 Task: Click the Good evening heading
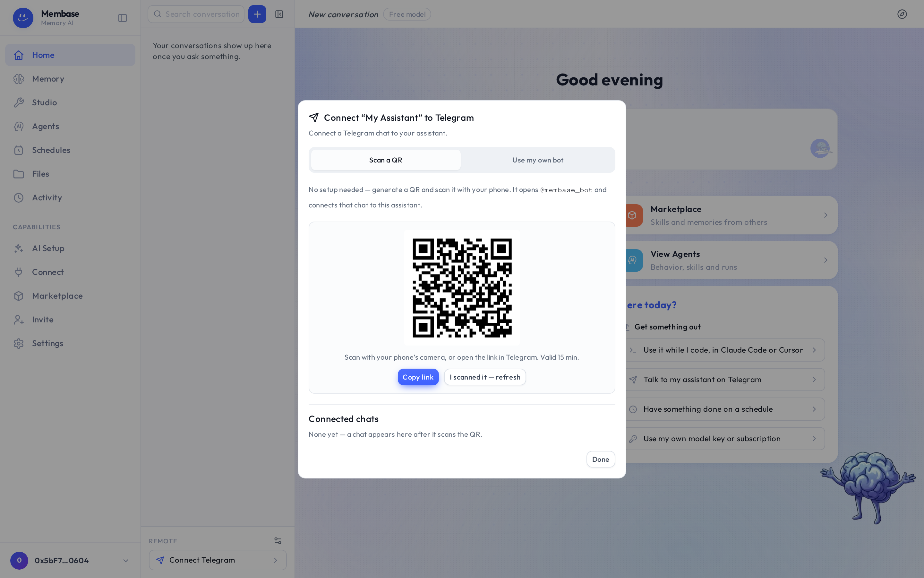[x=609, y=80]
